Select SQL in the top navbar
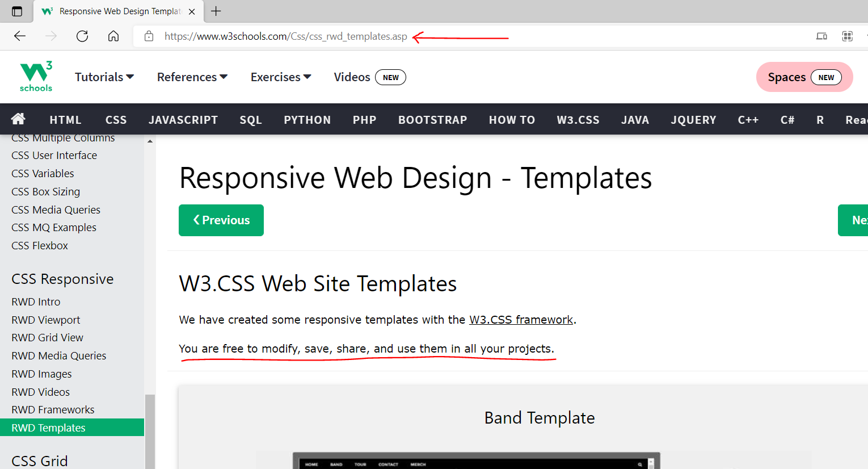The width and height of the screenshot is (868, 469). pyautogui.click(x=251, y=120)
